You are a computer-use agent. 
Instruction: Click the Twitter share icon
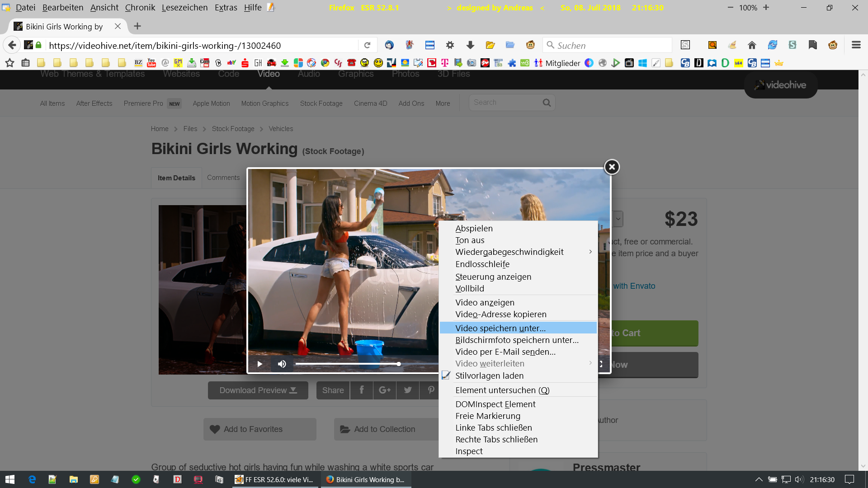[x=408, y=390]
